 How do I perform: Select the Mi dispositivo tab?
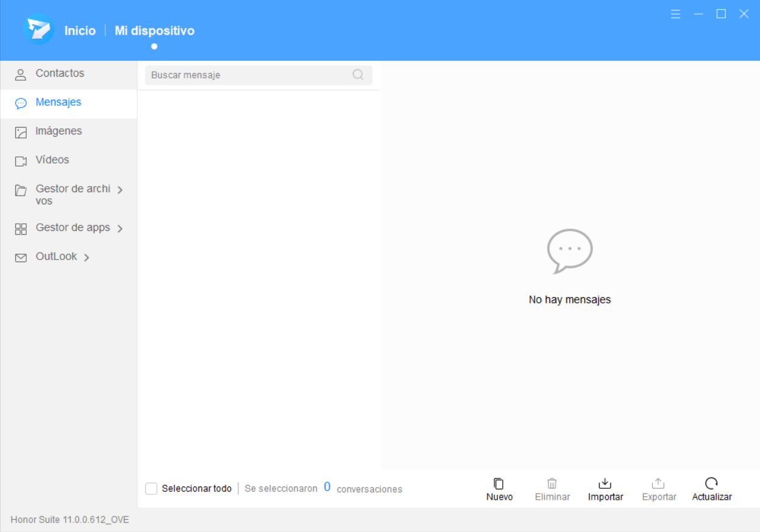(154, 30)
